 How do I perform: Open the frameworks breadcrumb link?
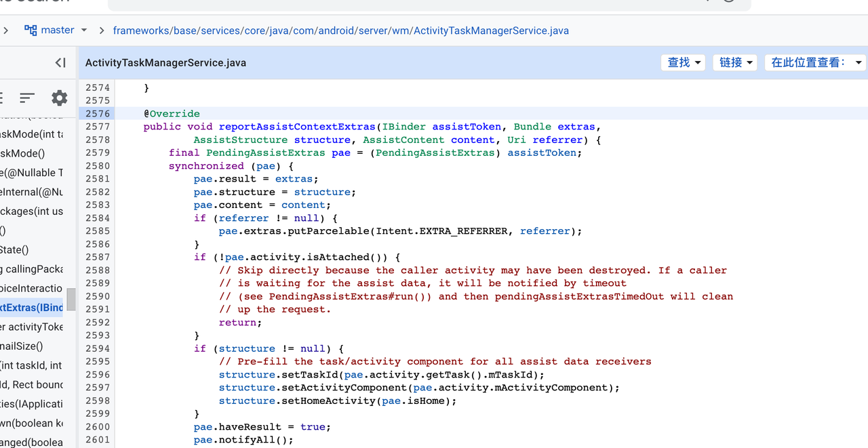(x=141, y=30)
